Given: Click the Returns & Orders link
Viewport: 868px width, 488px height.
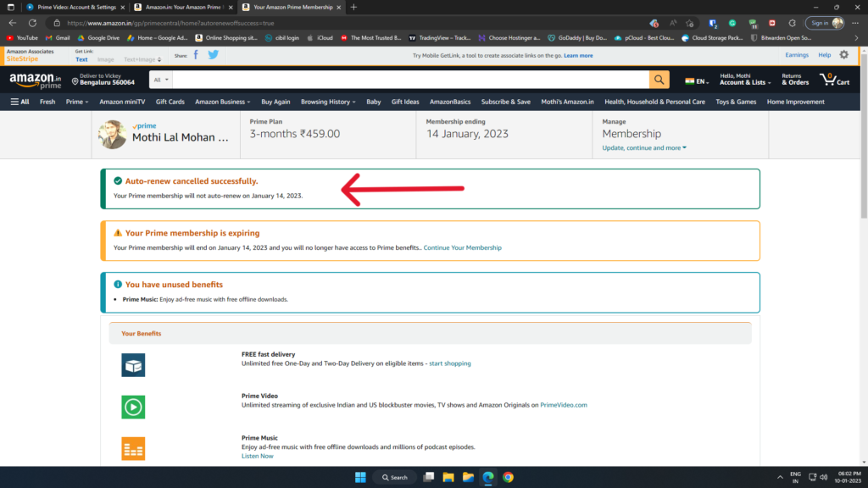Looking at the screenshot, I should [x=795, y=80].
